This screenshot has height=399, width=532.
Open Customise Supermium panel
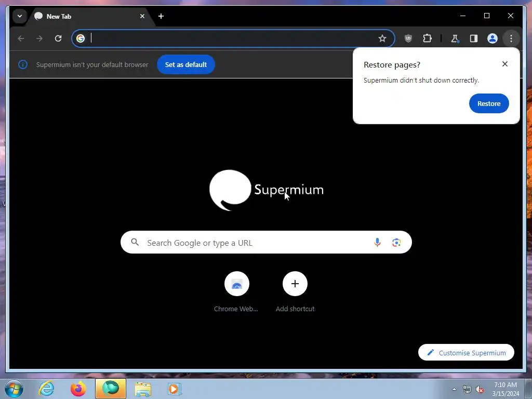(x=466, y=353)
